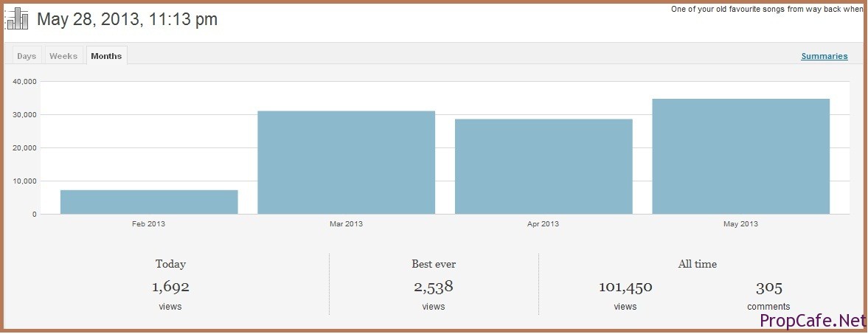This screenshot has height=334, width=868.
Task: Switch to the Days tab
Action: click(x=27, y=56)
